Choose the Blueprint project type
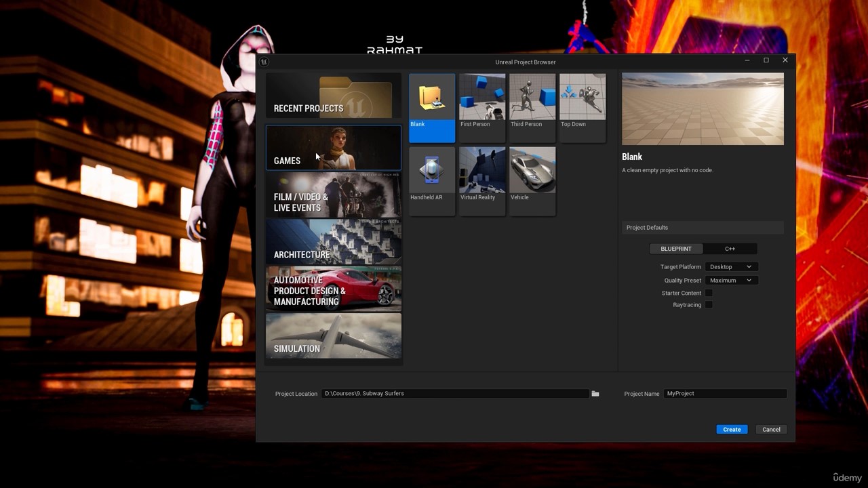Image resolution: width=868 pixels, height=488 pixels. (676, 249)
